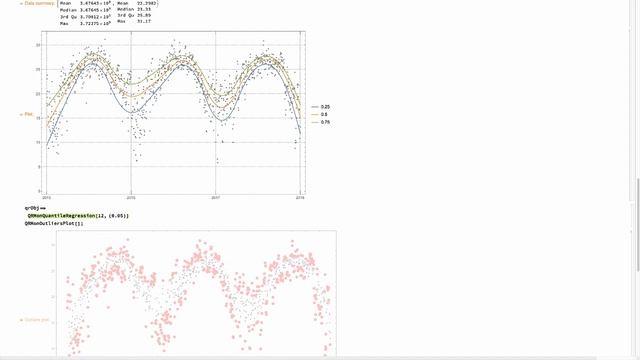Image resolution: width=640 pixels, height=360 pixels.
Task: Click the 'Max 3.72375×10⁹' summary entry
Action: 85,24
